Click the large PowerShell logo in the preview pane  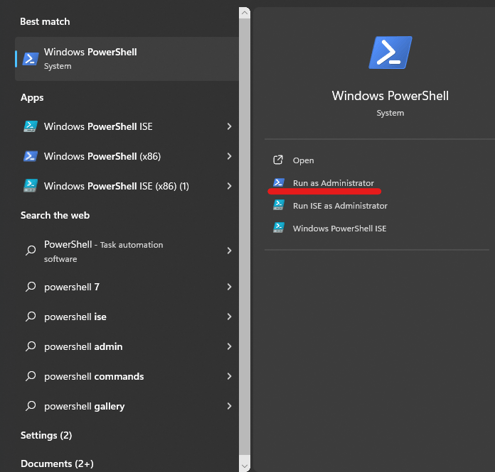click(x=390, y=53)
